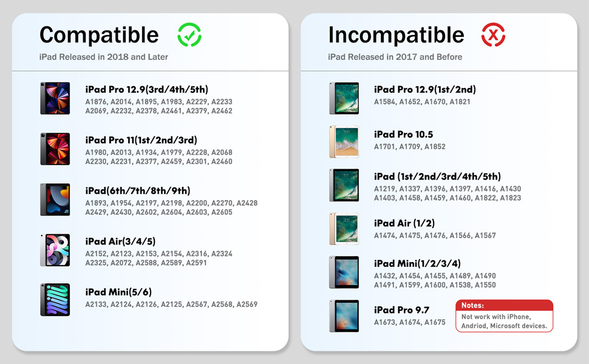Click the gold iPad Pro 10.5 image

(344, 142)
